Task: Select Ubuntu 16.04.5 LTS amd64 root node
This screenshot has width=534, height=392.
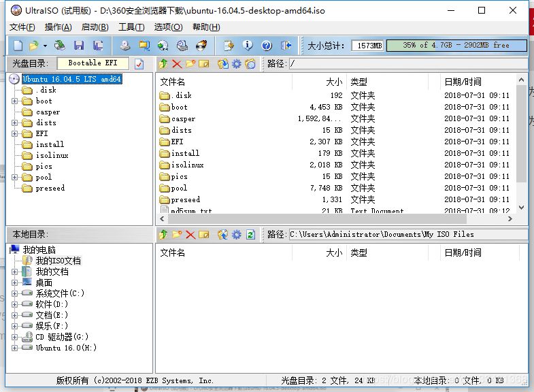Action: tap(71, 79)
